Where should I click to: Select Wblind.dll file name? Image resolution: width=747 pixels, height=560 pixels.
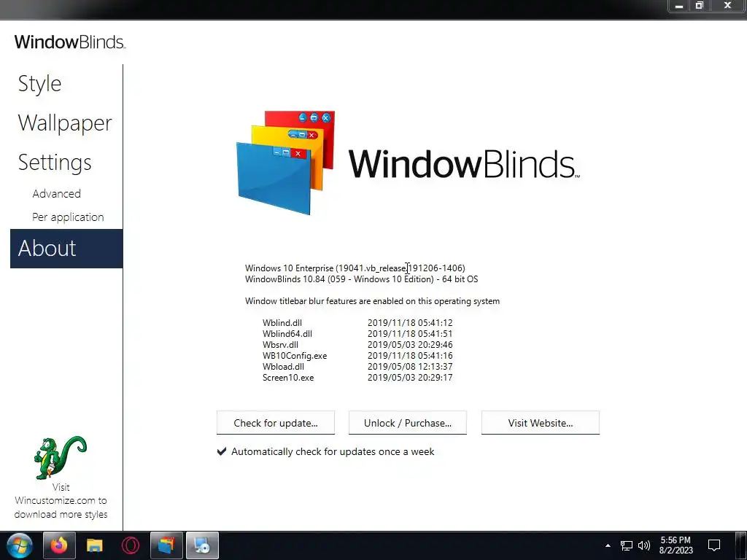coord(282,323)
